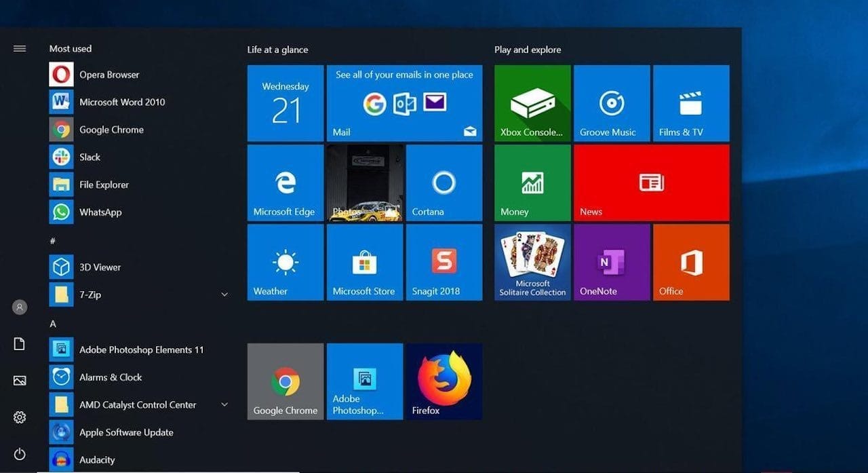Open Pictures from the Start sidebar
Screen dimensions: 868x473
20,381
